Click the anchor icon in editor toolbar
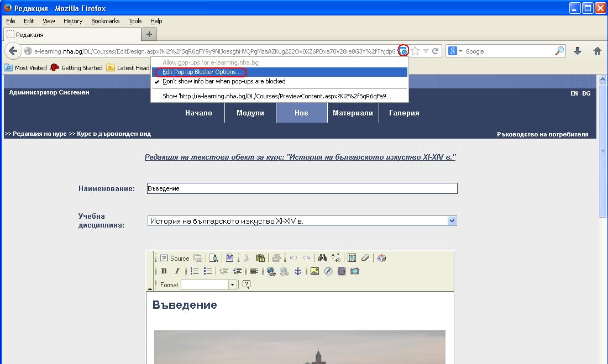 click(x=297, y=271)
